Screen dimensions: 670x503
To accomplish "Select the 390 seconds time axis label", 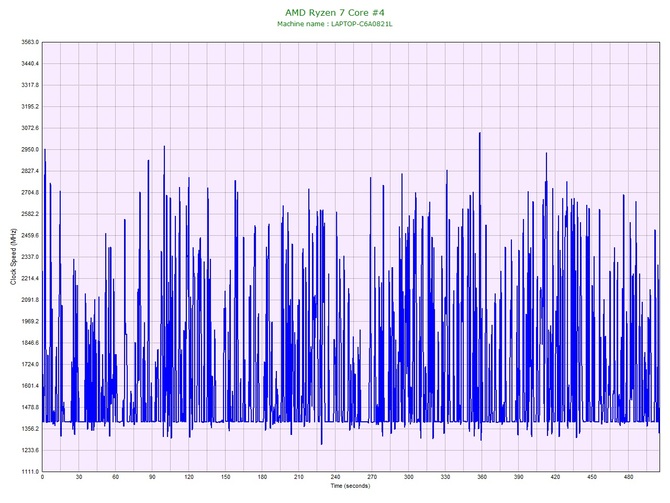I will pyautogui.click(x=519, y=477).
